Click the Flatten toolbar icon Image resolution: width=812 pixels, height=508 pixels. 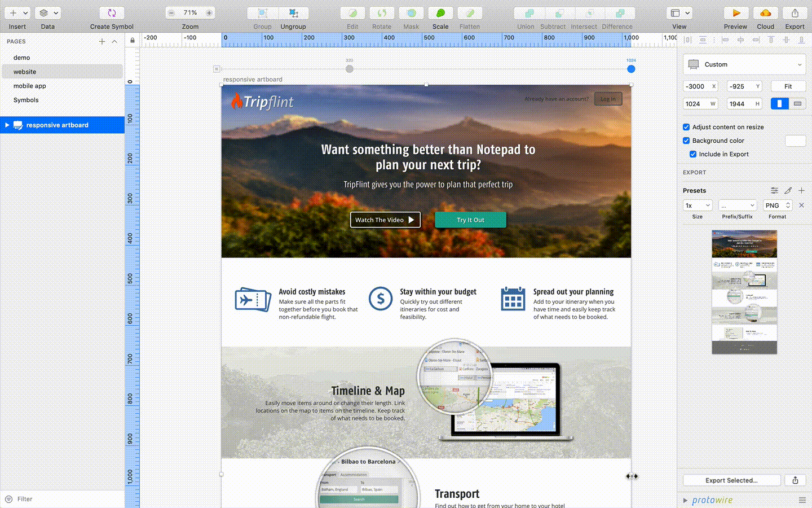(x=470, y=13)
